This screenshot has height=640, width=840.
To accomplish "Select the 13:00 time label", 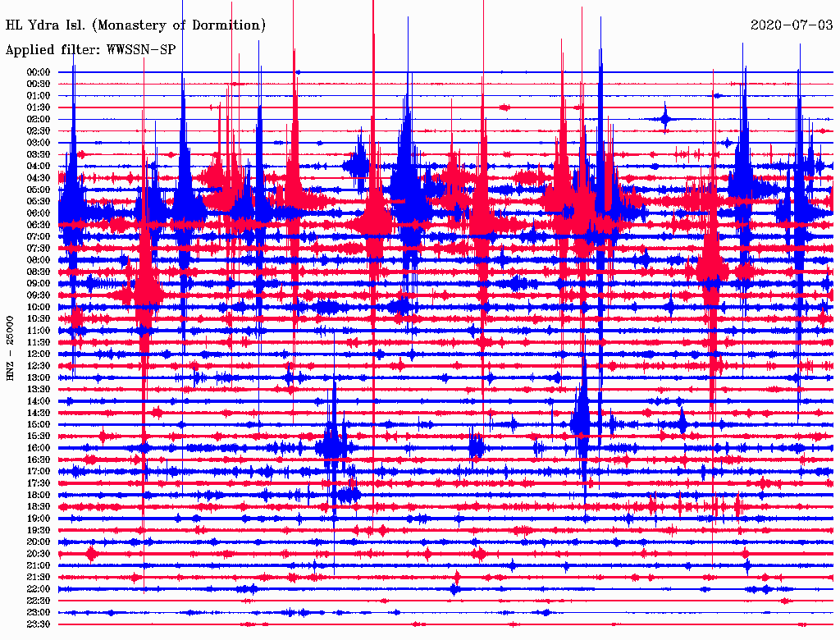I will (39, 377).
